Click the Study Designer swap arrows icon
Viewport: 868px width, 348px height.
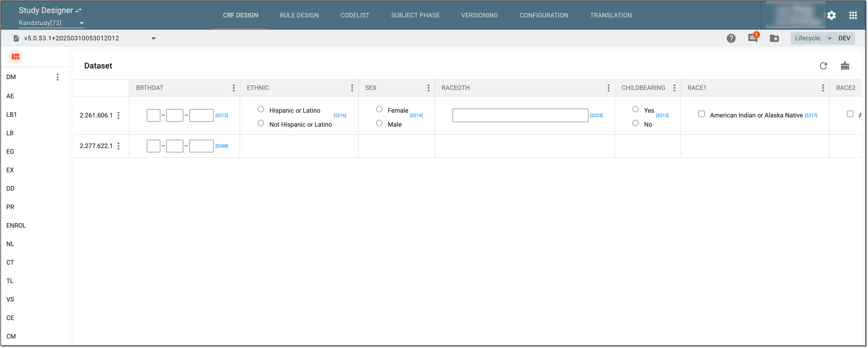tap(79, 10)
